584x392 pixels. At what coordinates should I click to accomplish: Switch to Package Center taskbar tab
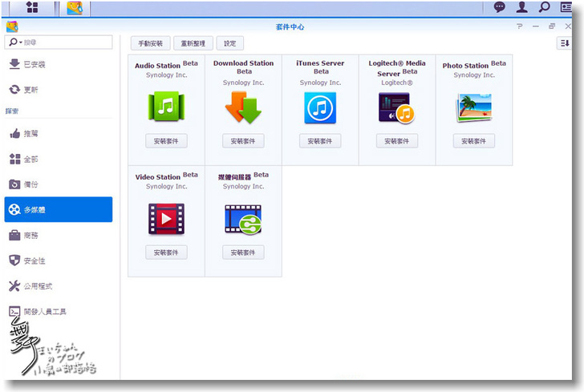[x=75, y=8]
